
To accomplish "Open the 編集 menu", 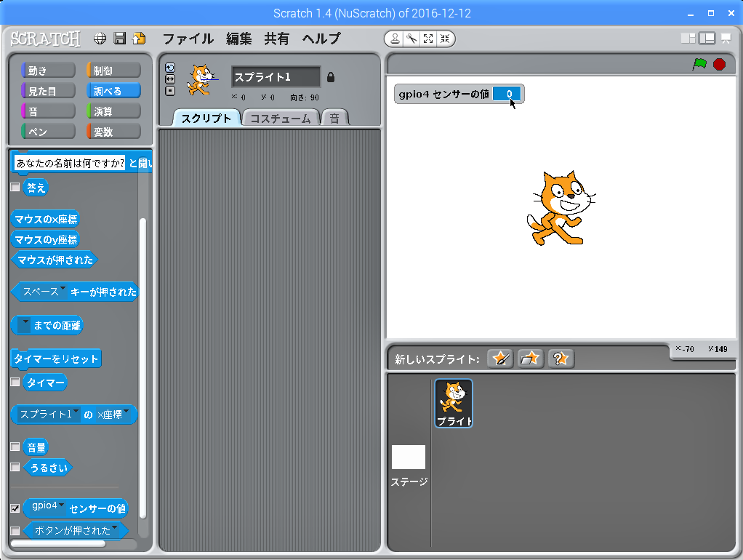I will click(238, 39).
